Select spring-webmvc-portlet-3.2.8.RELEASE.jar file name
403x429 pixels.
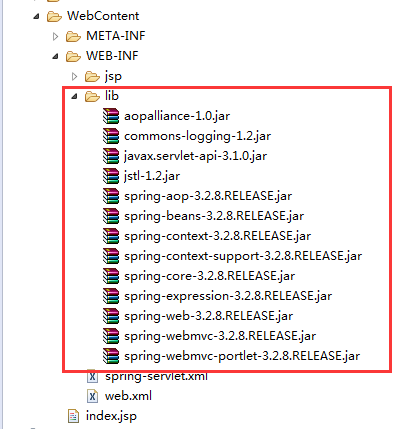pos(242,356)
